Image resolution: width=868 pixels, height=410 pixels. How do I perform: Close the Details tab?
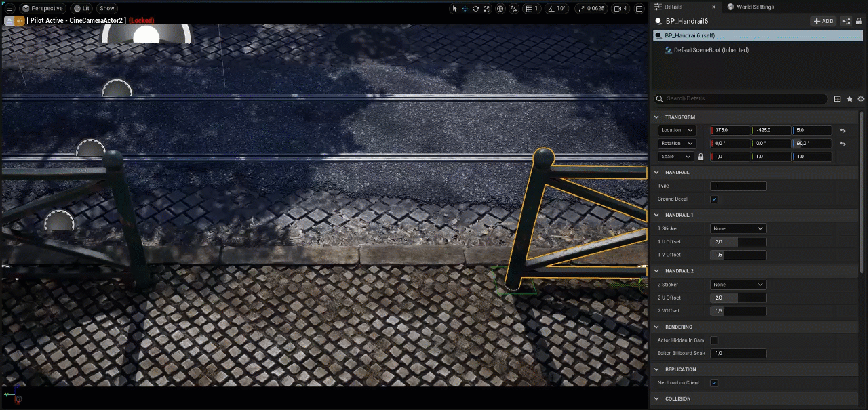714,7
